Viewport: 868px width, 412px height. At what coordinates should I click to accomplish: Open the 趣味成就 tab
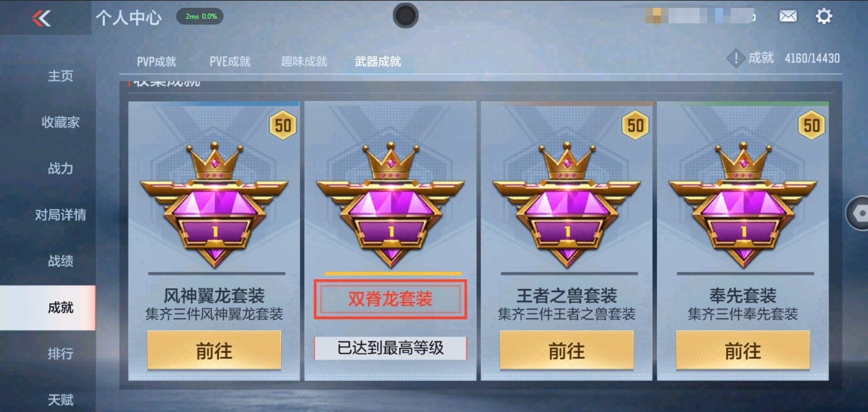304,62
